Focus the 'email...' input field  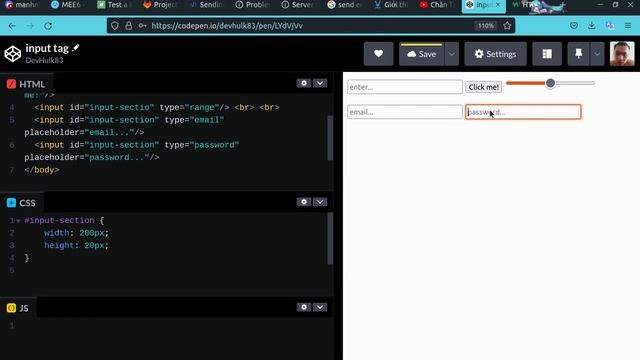point(405,112)
